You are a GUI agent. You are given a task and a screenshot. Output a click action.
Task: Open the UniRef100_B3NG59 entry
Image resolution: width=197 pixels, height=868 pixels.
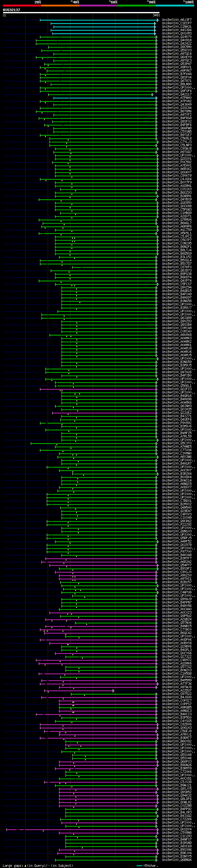(x=177, y=362)
